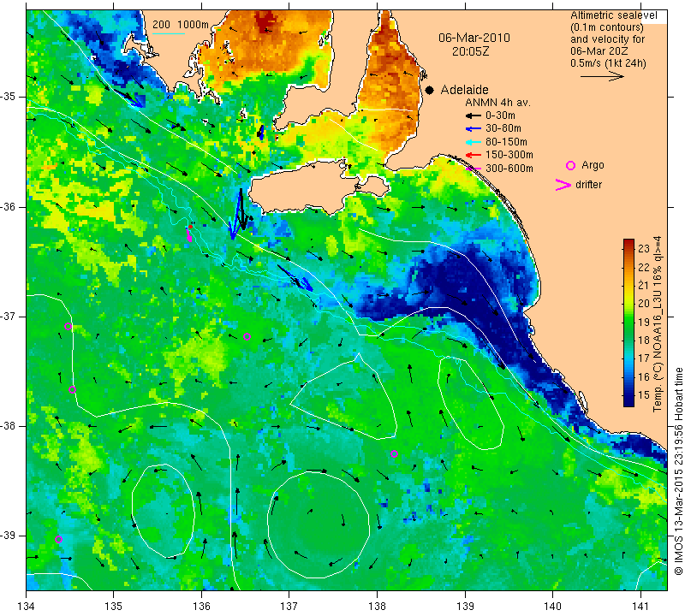Click the closed eddy contour near 137.3E 38.9S
This screenshot has width=685, height=616.
(319, 524)
